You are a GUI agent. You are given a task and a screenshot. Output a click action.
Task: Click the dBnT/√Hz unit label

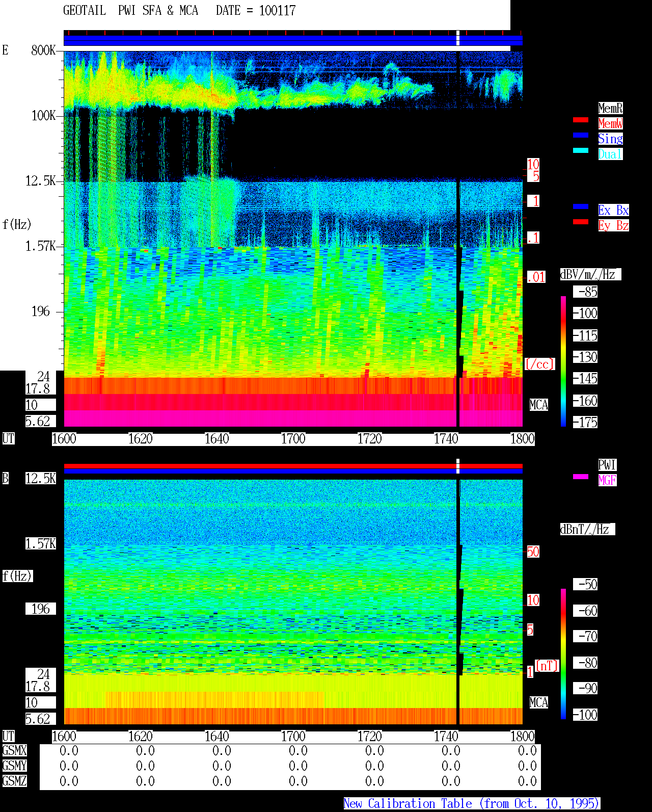(x=587, y=529)
